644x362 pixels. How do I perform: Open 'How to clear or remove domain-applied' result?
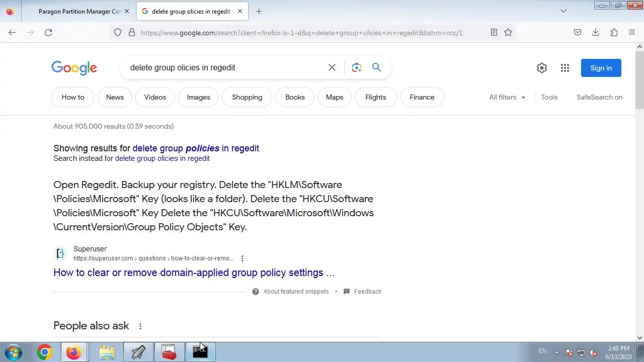tap(194, 273)
